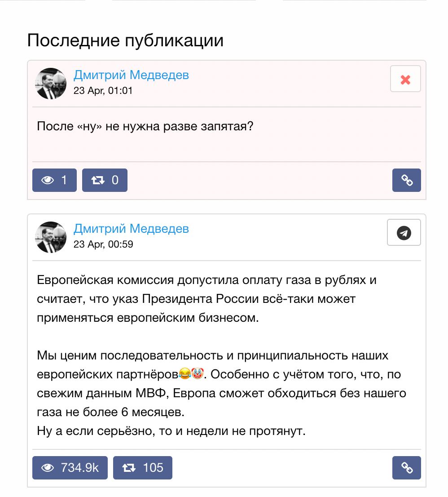
Task: Click the line Ну а если серьёзно
Action: pyautogui.click(x=171, y=431)
